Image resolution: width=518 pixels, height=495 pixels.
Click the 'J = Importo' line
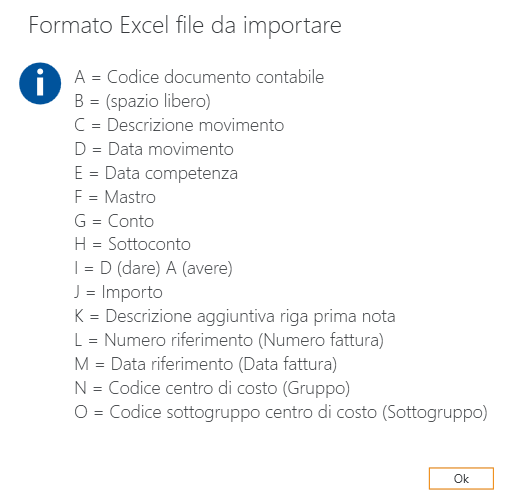(119, 292)
